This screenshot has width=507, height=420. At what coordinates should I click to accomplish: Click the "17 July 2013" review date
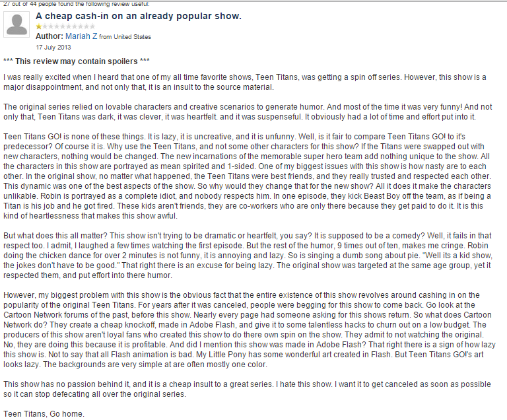[53, 48]
